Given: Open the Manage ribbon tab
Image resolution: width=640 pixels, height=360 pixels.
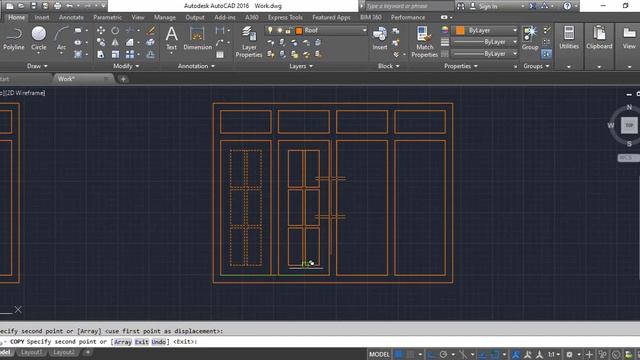Looking at the screenshot, I should pos(164,18).
